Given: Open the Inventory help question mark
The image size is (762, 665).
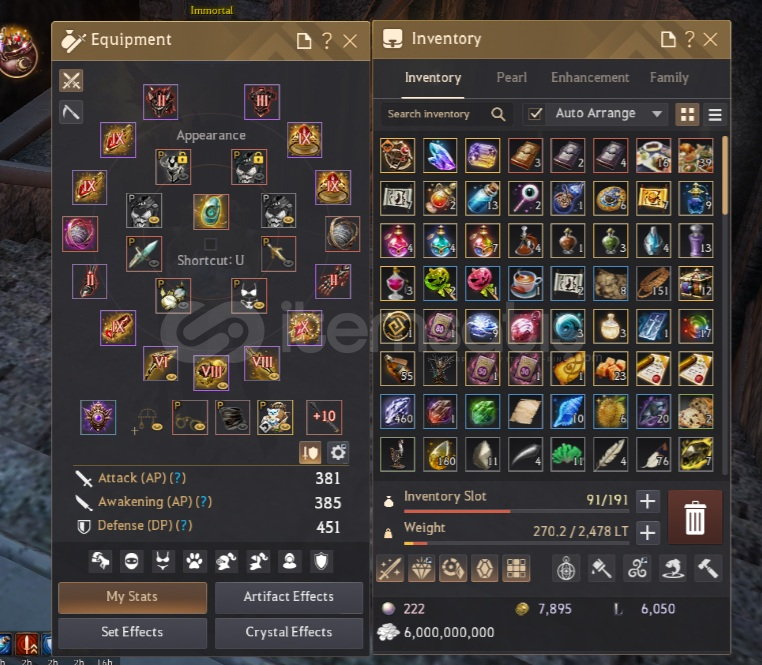Looking at the screenshot, I should (x=689, y=39).
